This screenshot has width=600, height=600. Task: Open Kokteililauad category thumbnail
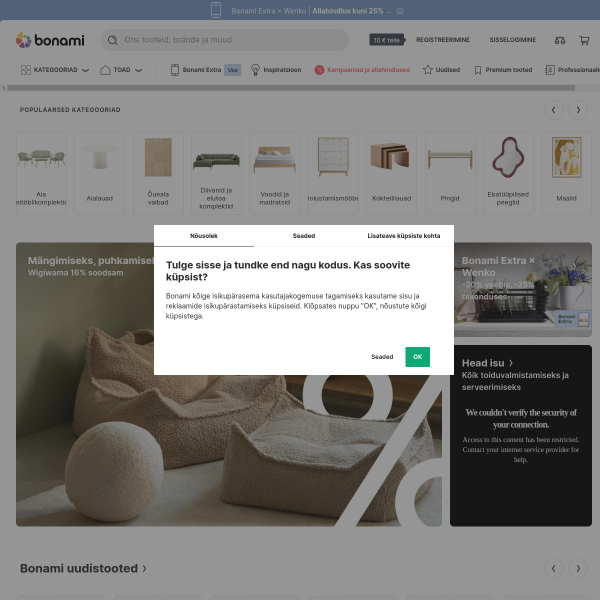point(391,173)
